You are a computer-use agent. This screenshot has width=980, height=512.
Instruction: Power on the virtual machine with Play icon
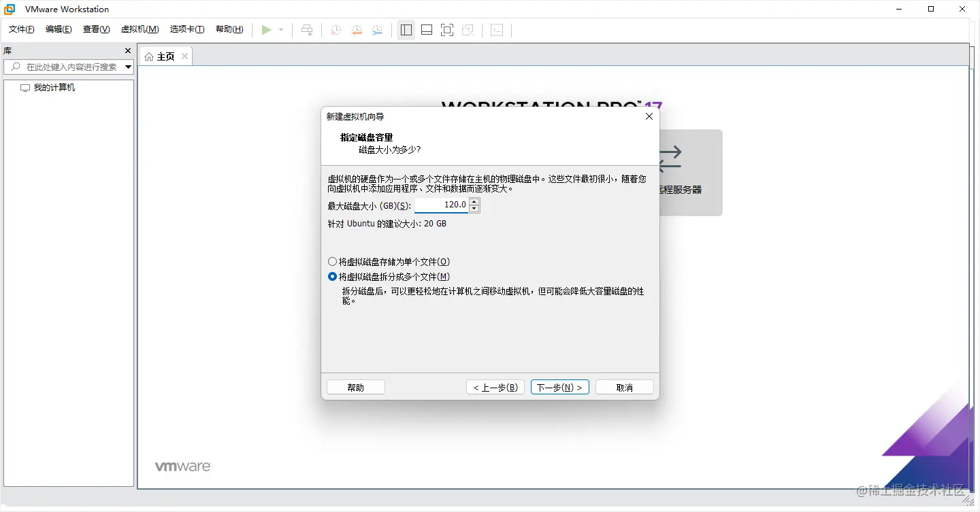click(267, 29)
